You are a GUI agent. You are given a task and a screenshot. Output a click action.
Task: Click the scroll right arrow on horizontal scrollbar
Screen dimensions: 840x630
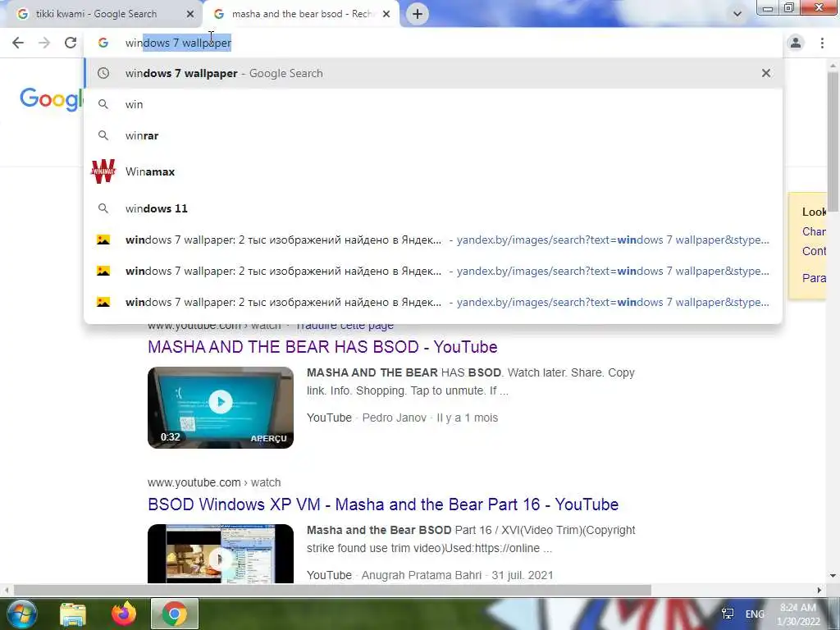click(819, 591)
